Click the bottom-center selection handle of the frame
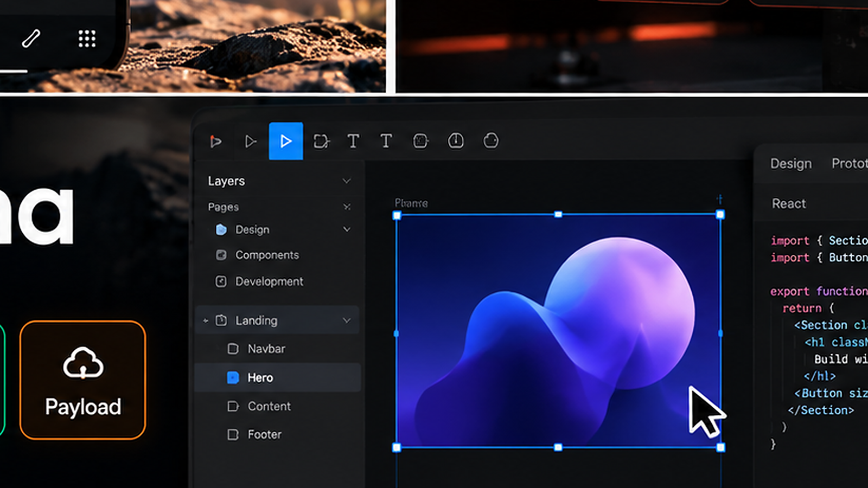This screenshot has height=488, width=868. [558, 447]
